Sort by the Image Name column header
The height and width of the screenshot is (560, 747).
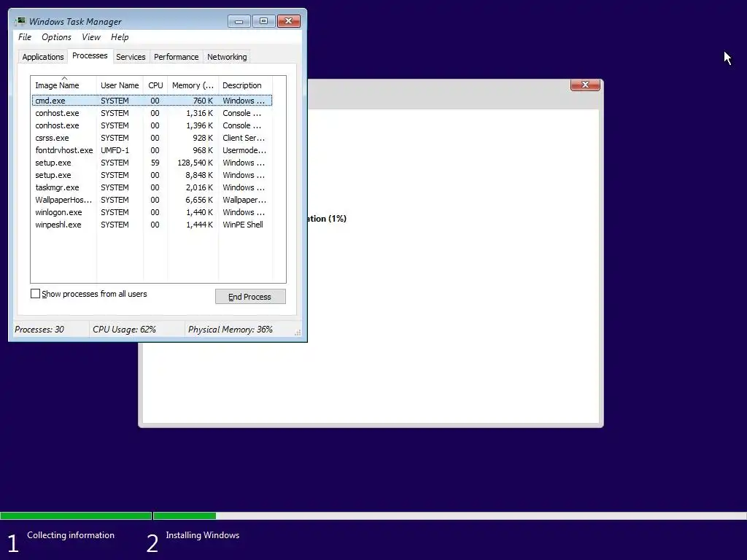tap(64, 85)
